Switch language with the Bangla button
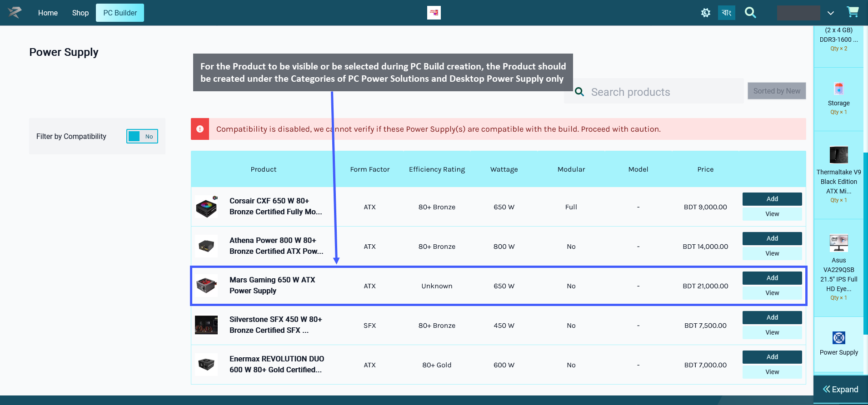Screen dimensions: 868x405 [x=727, y=13]
